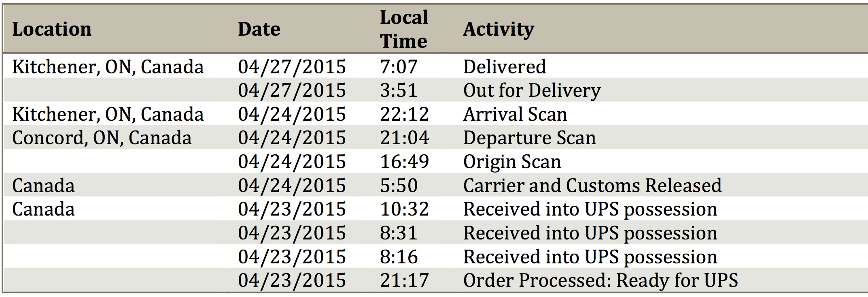868x297 pixels.
Task: Click the Activity column header
Action: 499,29
